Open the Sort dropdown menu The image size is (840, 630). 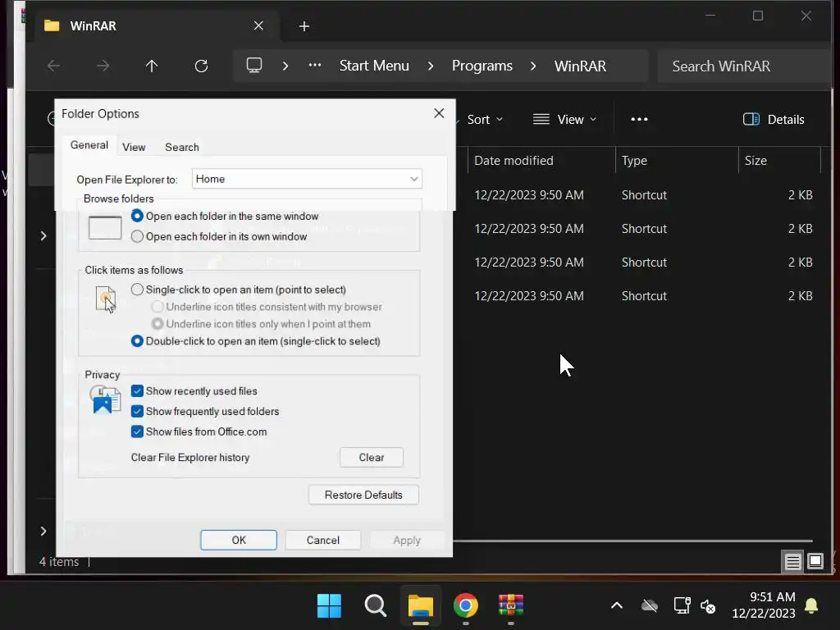click(x=484, y=119)
